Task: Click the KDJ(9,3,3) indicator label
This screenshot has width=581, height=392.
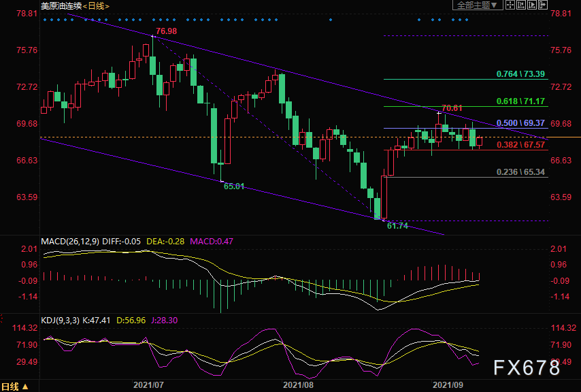Action: pyautogui.click(x=60, y=320)
